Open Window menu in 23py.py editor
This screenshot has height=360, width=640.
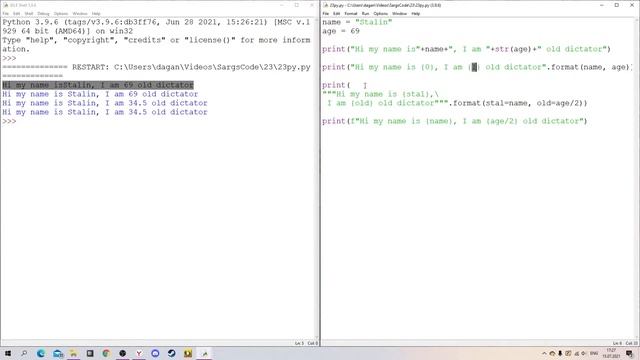[400, 13]
